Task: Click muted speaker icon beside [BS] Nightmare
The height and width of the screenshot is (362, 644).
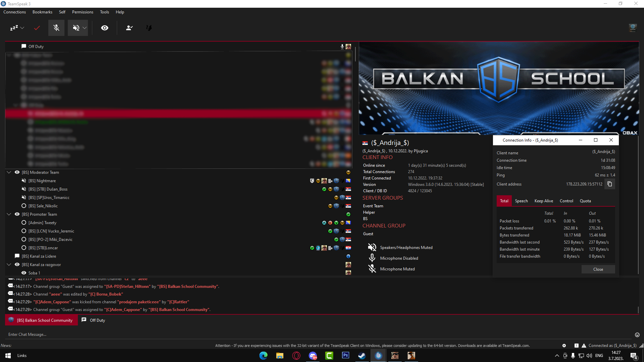Action: (24, 181)
